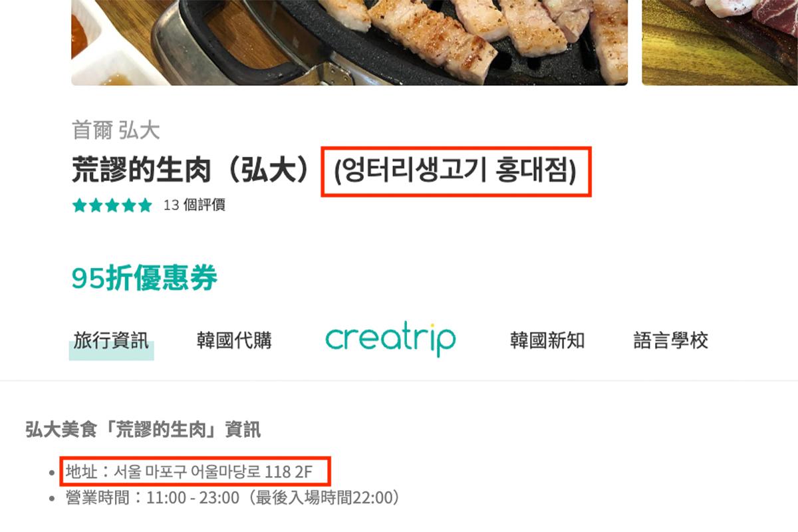Click the 95折優惠券 coupon link
Screen dimensions: 798x532
[144, 279]
